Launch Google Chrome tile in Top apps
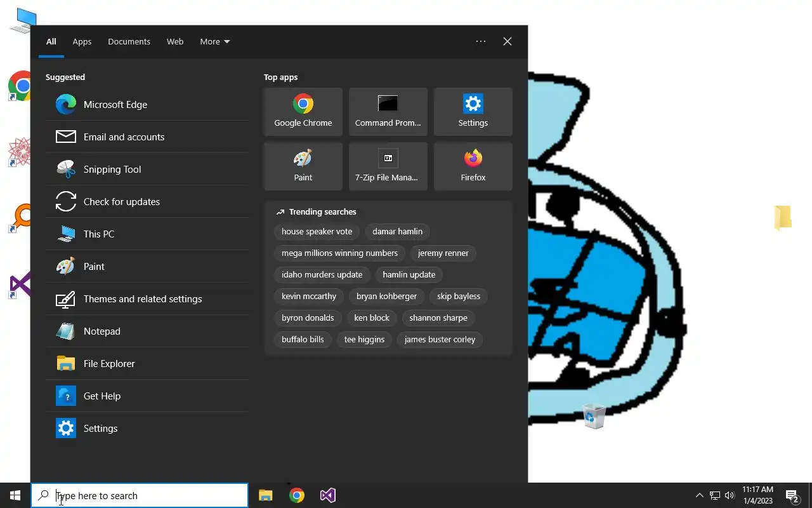The image size is (812, 508). (303, 112)
